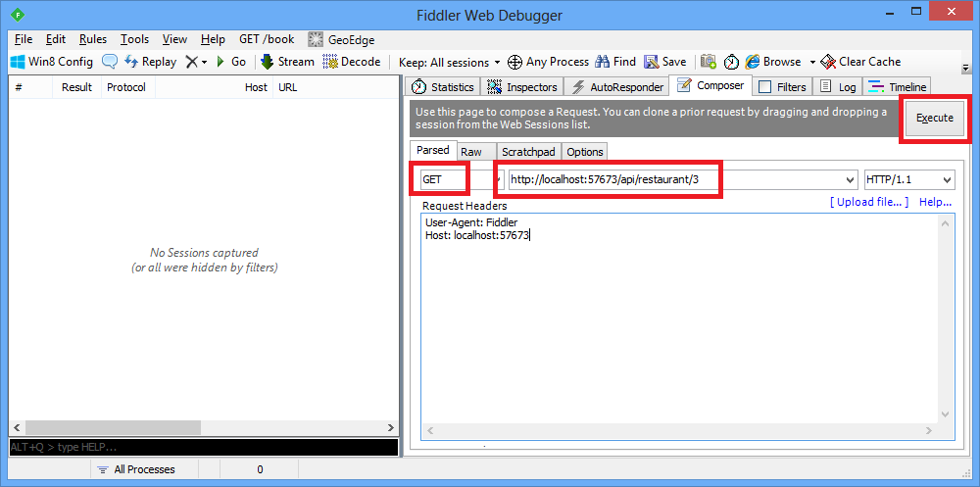The width and height of the screenshot is (980, 487).
Task: Click the timer stopwatch toolbar icon
Action: (x=731, y=62)
